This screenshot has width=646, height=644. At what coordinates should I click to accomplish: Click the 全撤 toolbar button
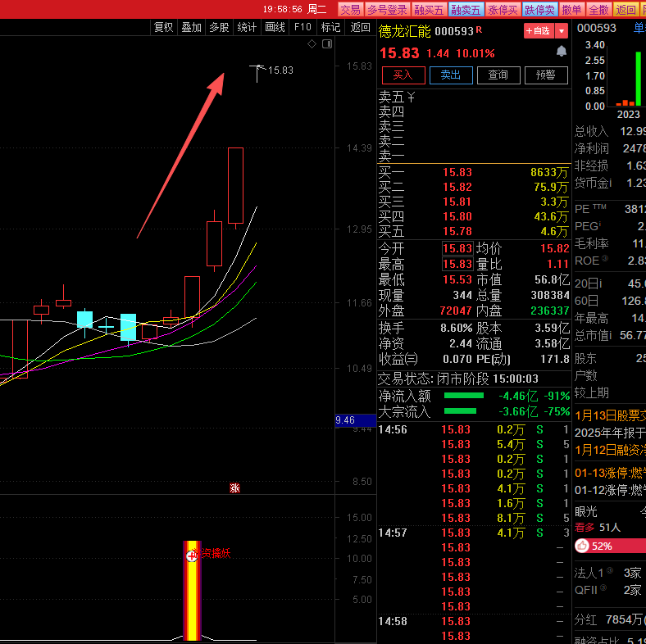click(x=599, y=10)
